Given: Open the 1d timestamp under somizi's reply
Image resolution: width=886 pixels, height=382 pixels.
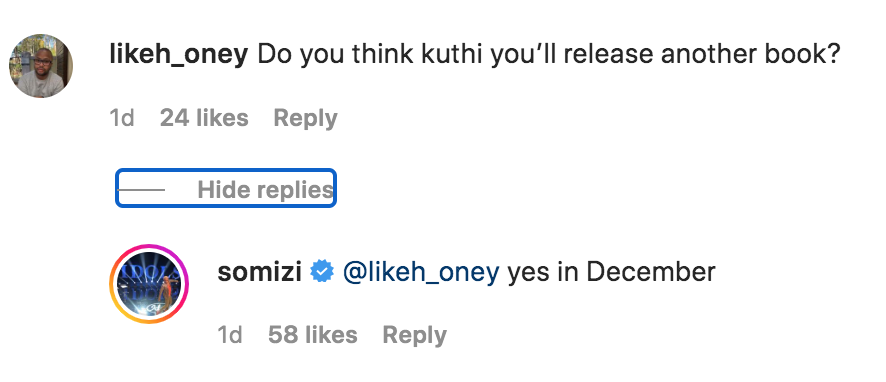Looking at the screenshot, I should coord(230,335).
